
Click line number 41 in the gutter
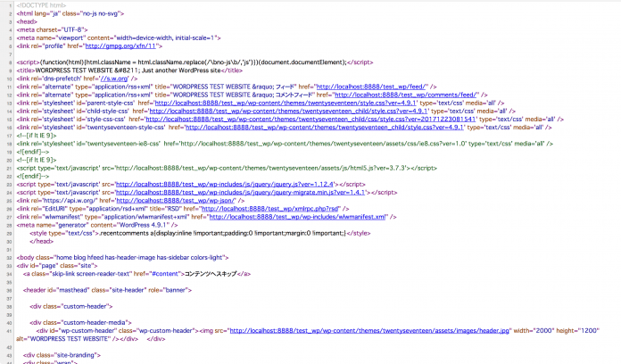(x=10, y=331)
